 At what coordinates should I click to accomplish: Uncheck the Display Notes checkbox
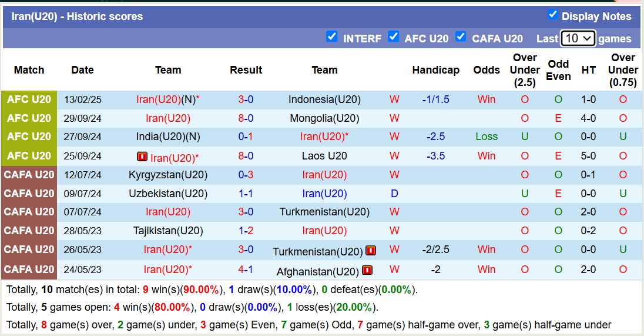(x=553, y=15)
